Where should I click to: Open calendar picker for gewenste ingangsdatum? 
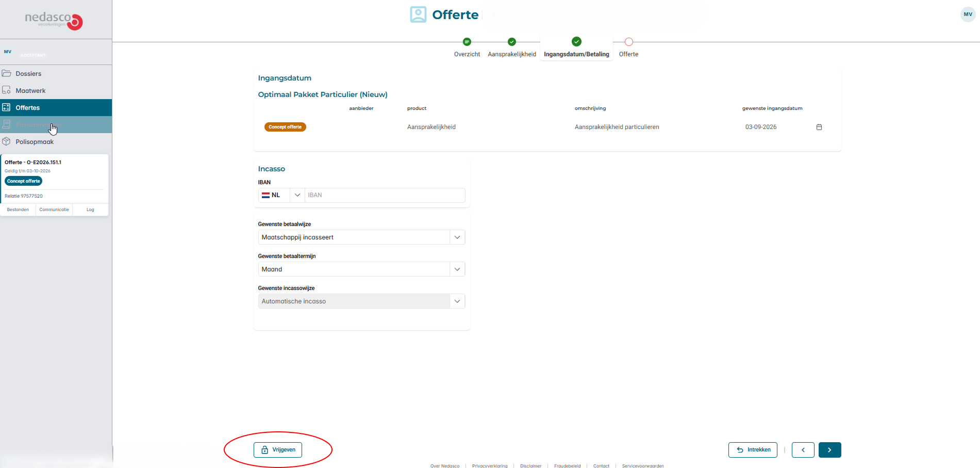click(819, 127)
